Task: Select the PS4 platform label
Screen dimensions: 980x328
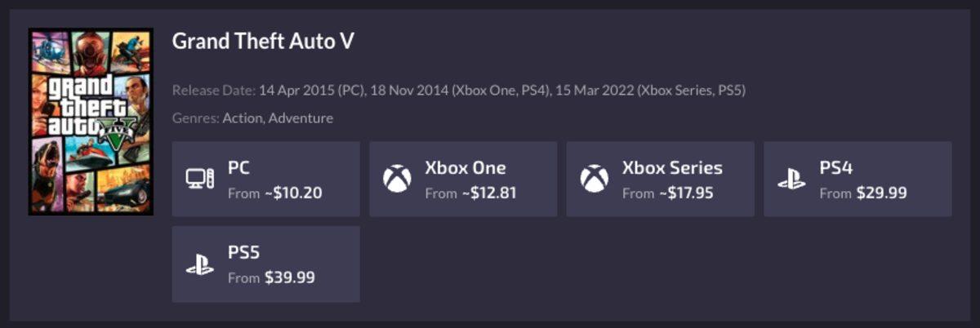Action: 835,168
